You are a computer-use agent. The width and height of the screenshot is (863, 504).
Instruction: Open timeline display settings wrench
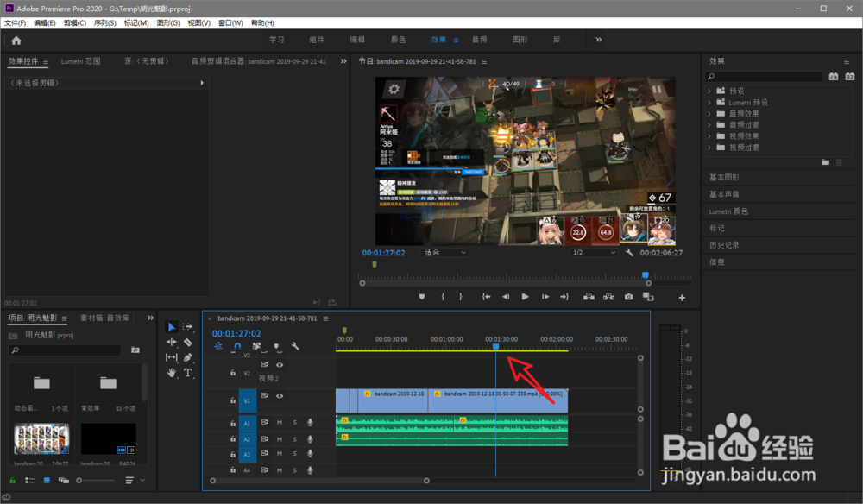click(295, 346)
